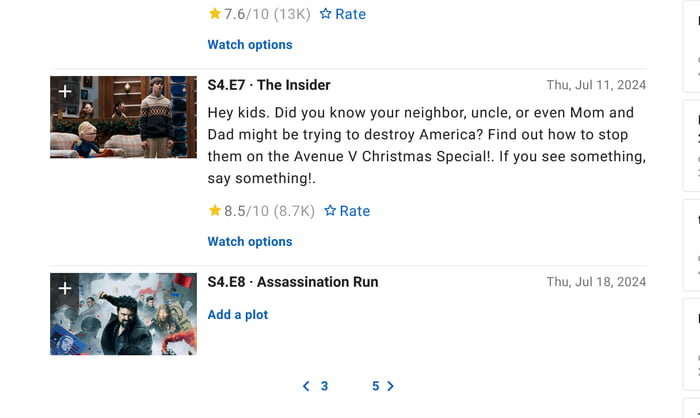This screenshot has height=418, width=700.
Task: Go to previous season with left chevron
Action: [x=307, y=386]
